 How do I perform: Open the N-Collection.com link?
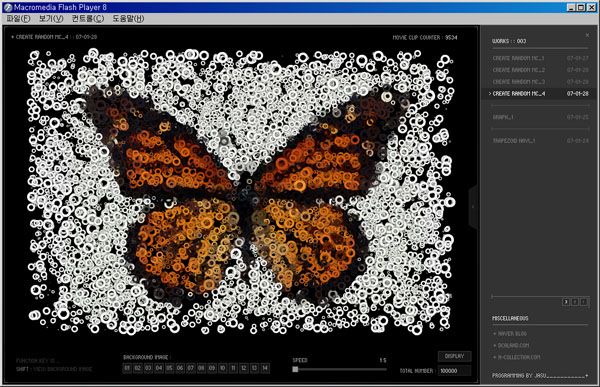click(x=517, y=357)
